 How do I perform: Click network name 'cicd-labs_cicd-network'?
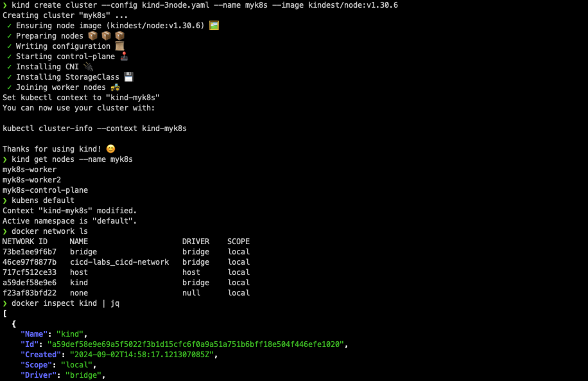pyautogui.click(x=119, y=262)
